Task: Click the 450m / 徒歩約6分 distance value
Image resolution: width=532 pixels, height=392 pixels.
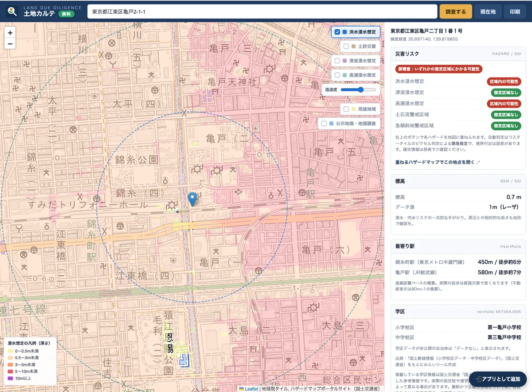Action: (x=500, y=262)
